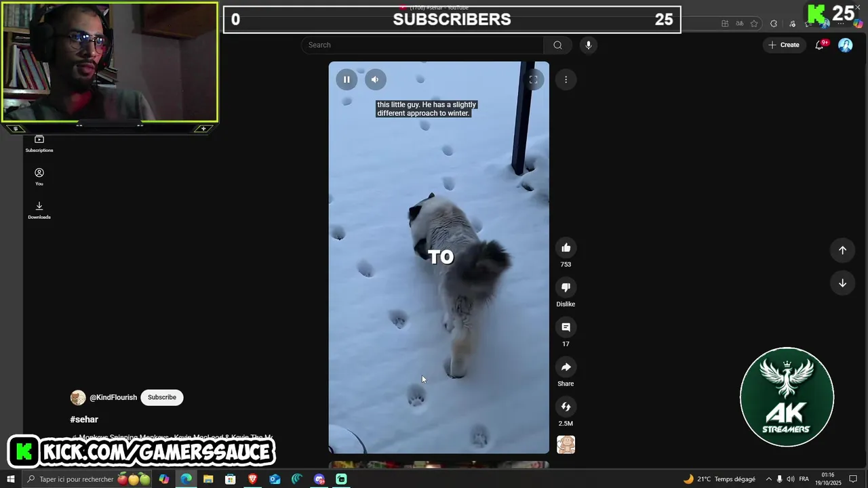Click the taskbar search box
This screenshot has height=488, width=868.
(x=88, y=479)
